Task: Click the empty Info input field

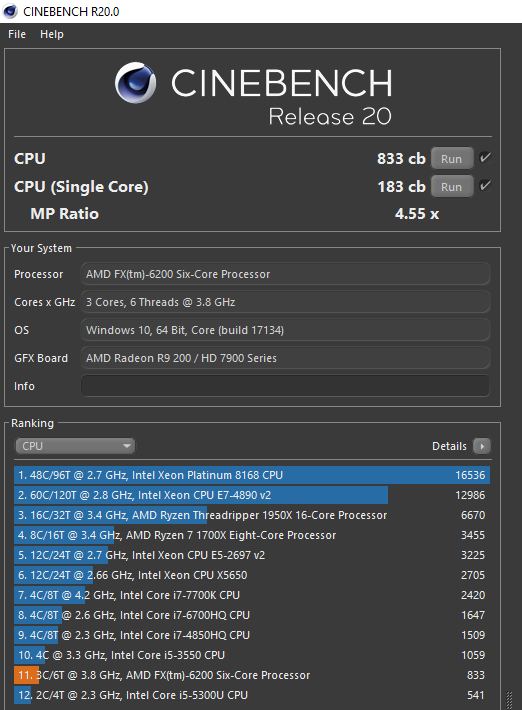Action: tap(285, 386)
